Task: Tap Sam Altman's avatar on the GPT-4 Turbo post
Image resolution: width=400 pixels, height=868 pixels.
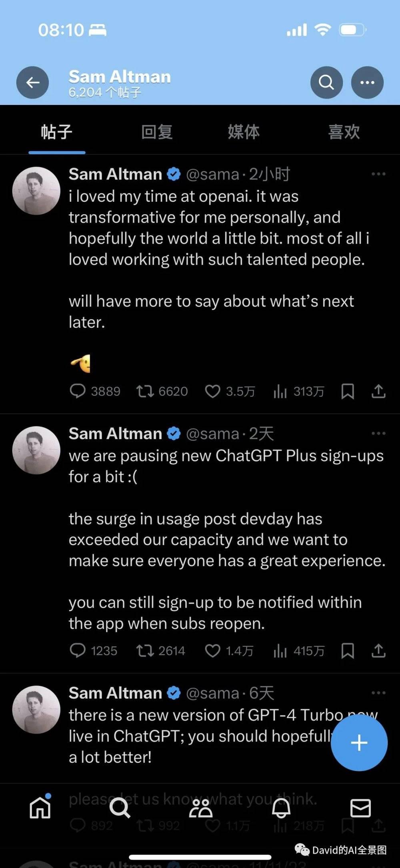Action: tap(36, 710)
